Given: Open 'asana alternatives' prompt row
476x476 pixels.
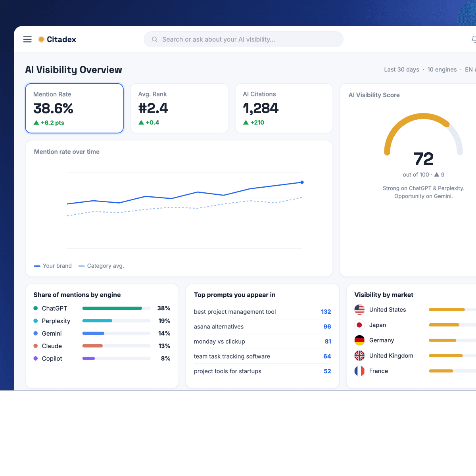Looking at the screenshot, I should point(263,326).
